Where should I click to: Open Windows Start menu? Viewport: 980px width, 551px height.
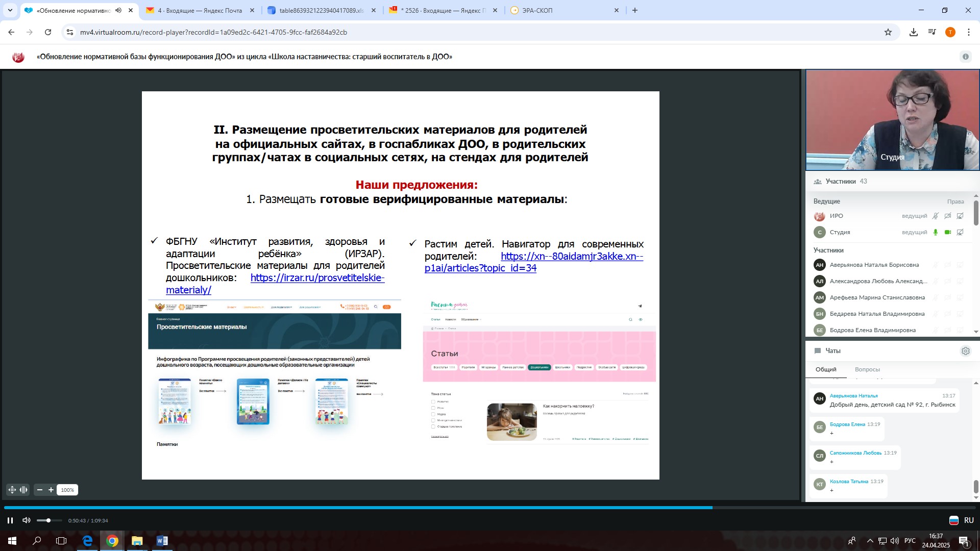[12, 541]
